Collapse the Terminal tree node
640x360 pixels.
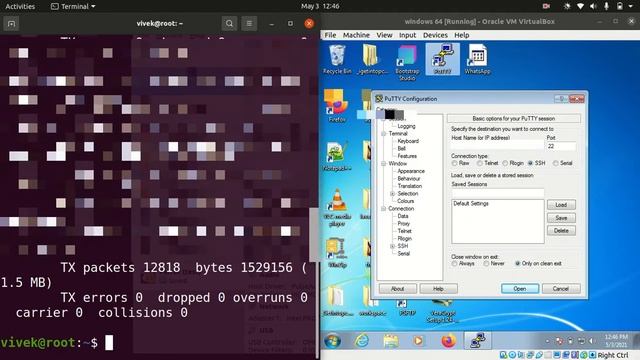tap(384, 133)
